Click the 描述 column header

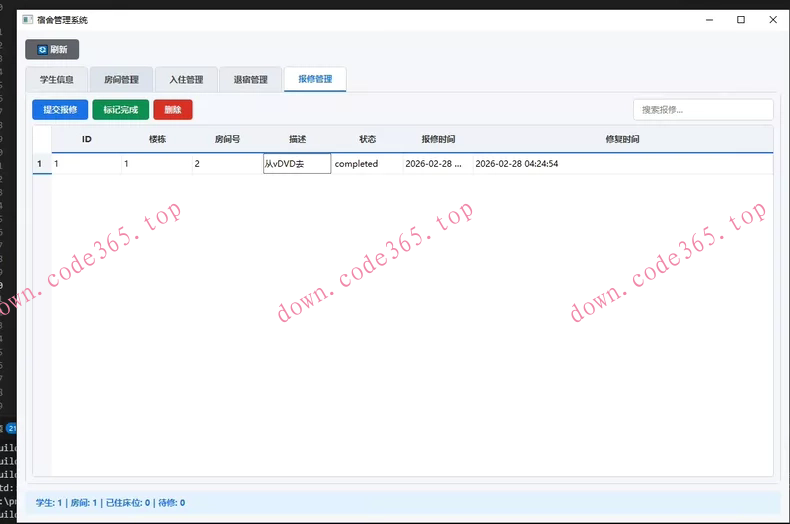(297, 139)
